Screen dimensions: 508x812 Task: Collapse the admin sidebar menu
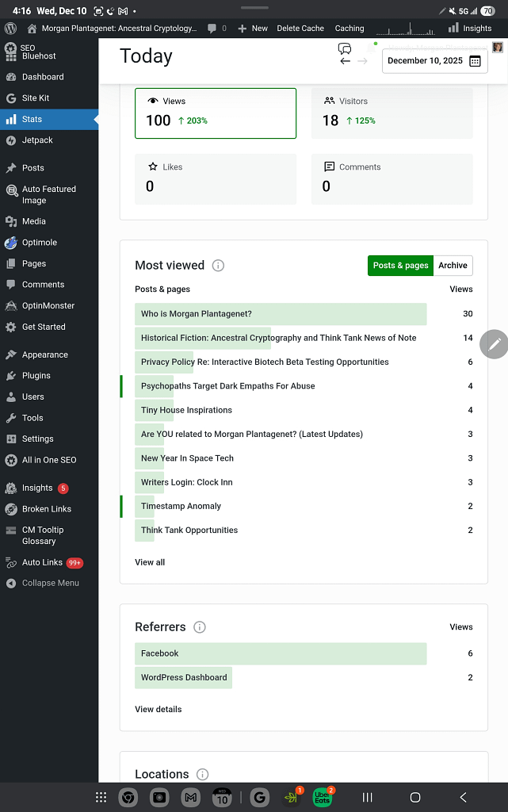point(50,583)
